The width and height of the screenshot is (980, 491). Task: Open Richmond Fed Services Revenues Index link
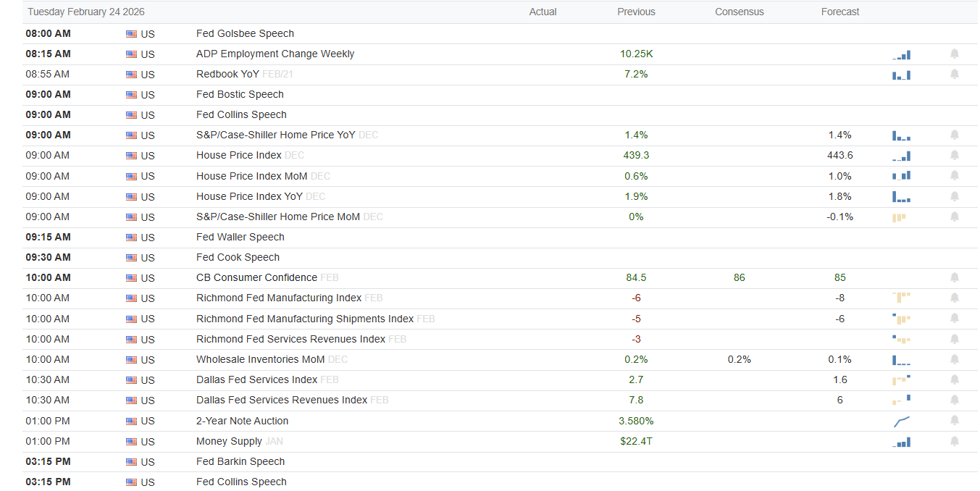[x=290, y=340]
